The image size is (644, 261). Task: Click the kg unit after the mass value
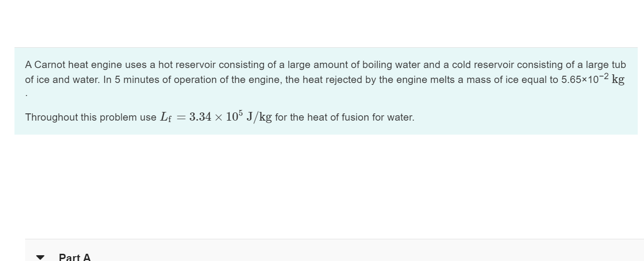point(618,80)
